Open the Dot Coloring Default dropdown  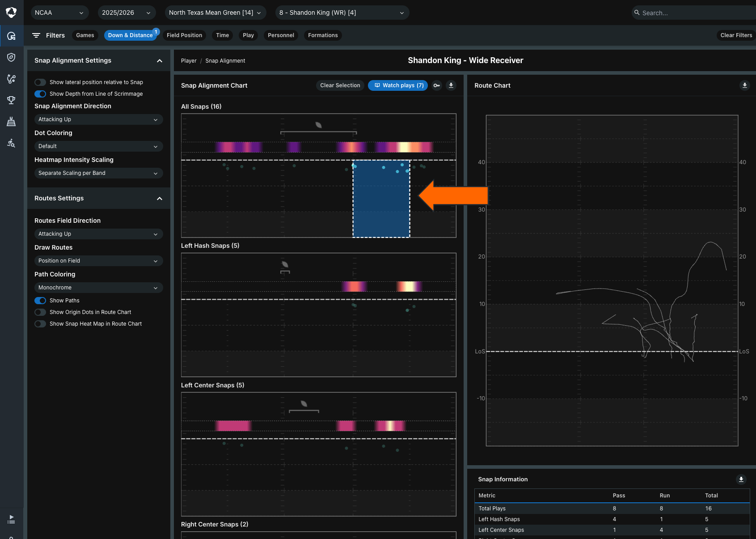[x=98, y=146]
